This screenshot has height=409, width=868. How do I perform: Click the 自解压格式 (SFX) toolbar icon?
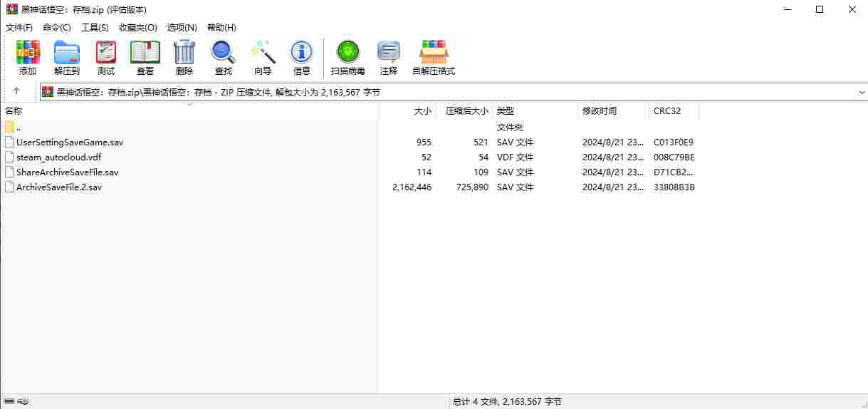pyautogui.click(x=434, y=52)
